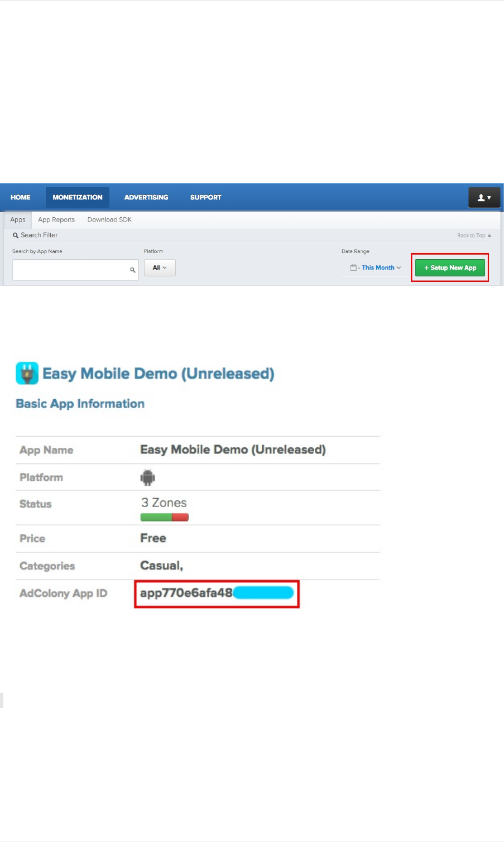Open the ADVERTISING navigation item
Image resolution: width=504 pixels, height=842 pixels.
(x=146, y=197)
